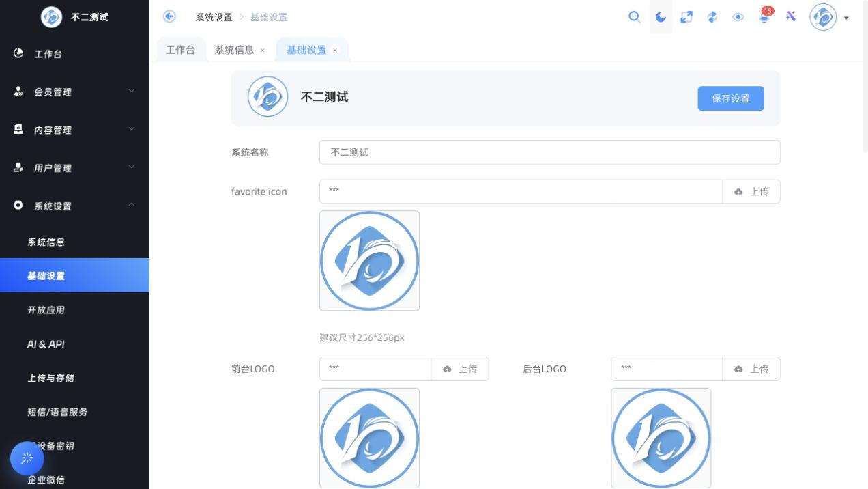
Task: Click the fullscreen expand icon
Action: [686, 17]
